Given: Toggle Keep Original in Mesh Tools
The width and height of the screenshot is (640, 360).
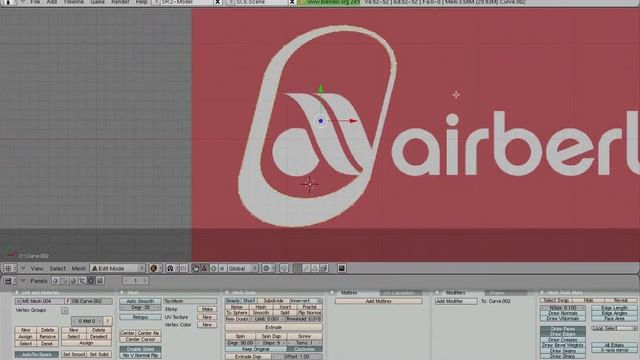Looking at the screenshot, I should pyautogui.click(x=256, y=349).
